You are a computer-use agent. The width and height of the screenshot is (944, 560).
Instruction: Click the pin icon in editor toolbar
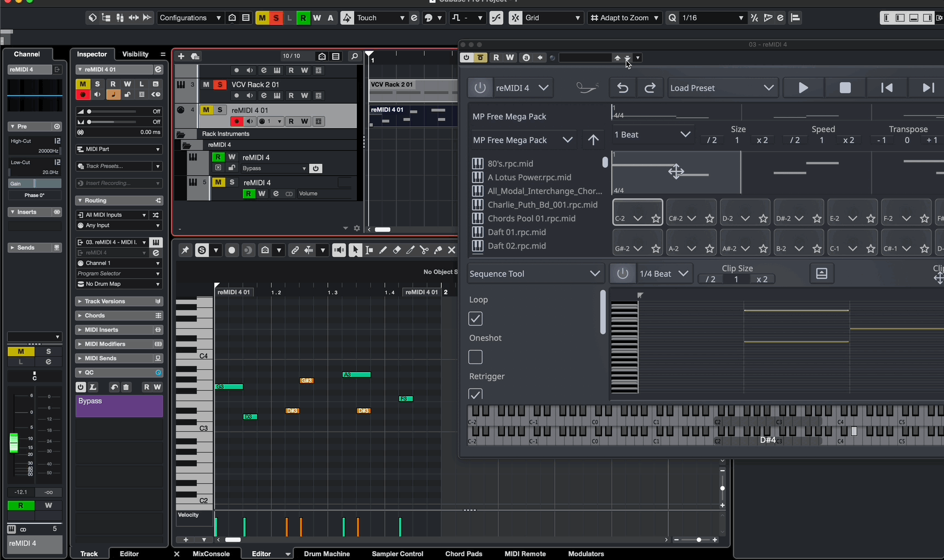pyautogui.click(x=185, y=250)
